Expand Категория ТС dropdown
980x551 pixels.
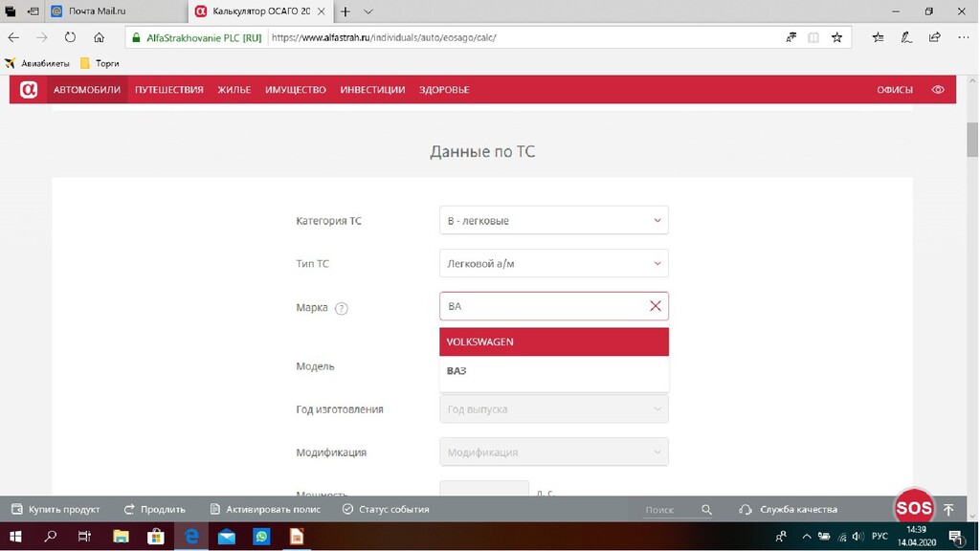pyautogui.click(x=554, y=220)
